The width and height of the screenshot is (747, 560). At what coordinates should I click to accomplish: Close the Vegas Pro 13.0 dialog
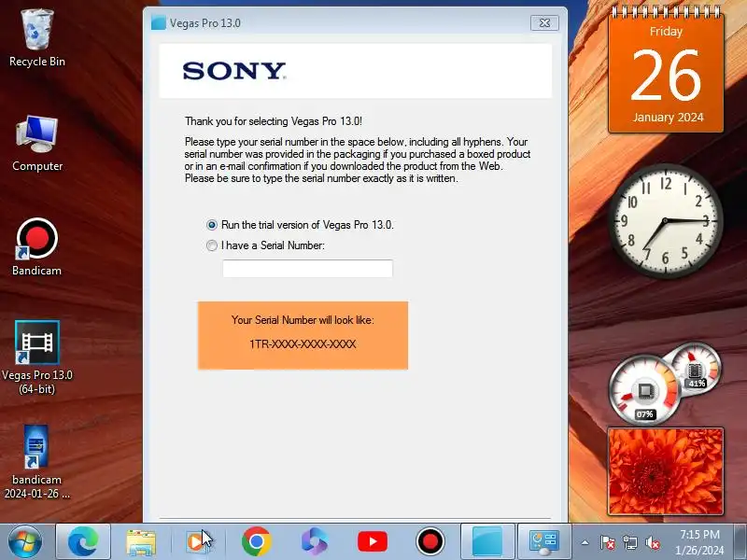click(x=544, y=22)
